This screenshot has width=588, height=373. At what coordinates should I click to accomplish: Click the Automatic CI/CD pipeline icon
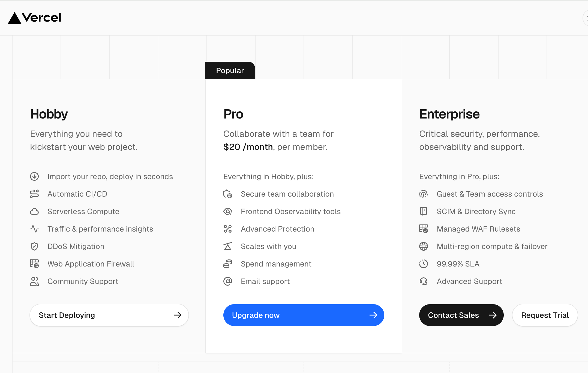(x=34, y=194)
